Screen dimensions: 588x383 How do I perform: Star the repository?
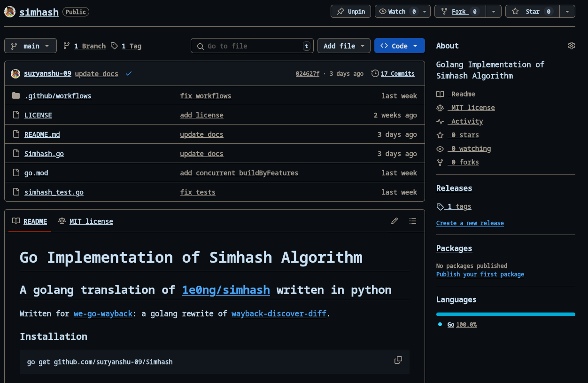point(532,11)
